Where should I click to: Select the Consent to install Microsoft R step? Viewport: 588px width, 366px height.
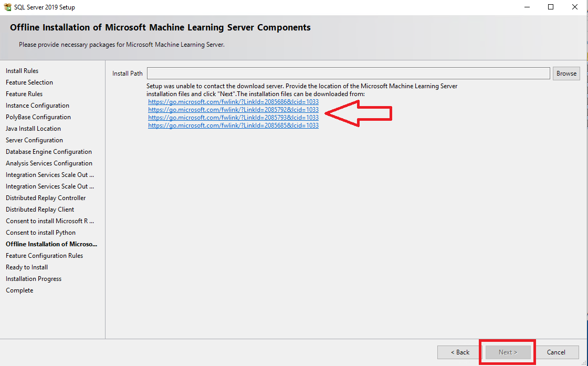click(x=50, y=221)
